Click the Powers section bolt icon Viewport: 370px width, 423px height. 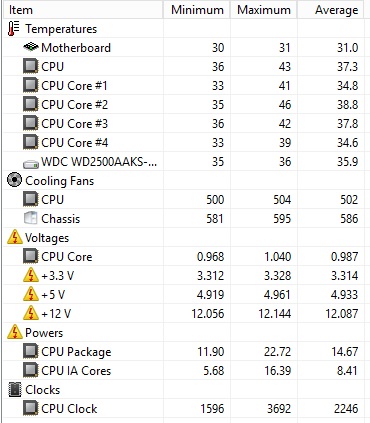[x=14, y=332]
